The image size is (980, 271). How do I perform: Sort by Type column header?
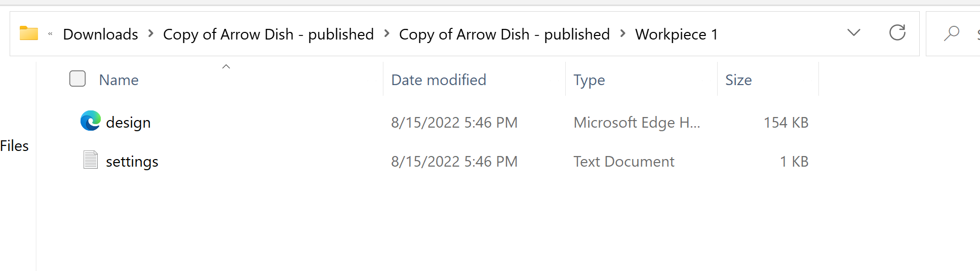coord(589,80)
